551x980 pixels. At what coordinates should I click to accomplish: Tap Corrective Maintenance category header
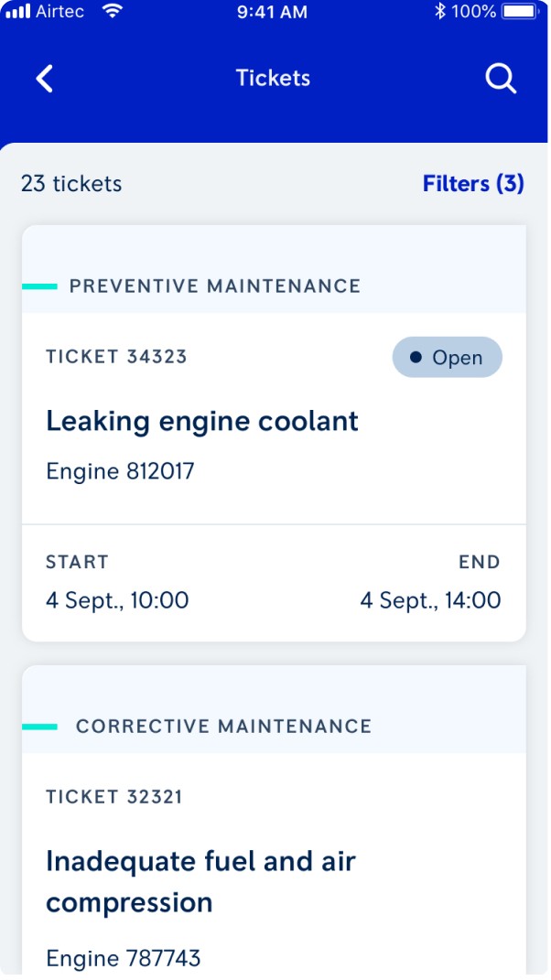pos(223,727)
